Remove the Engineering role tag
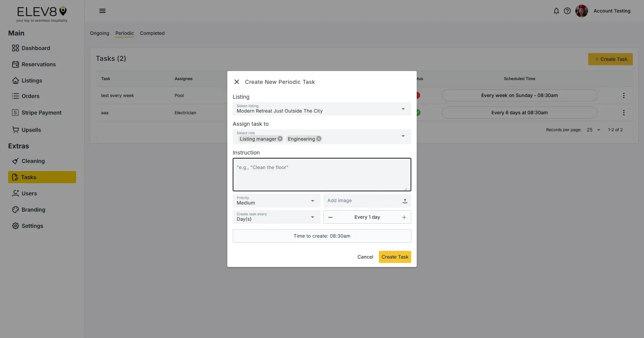 coord(318,139)
